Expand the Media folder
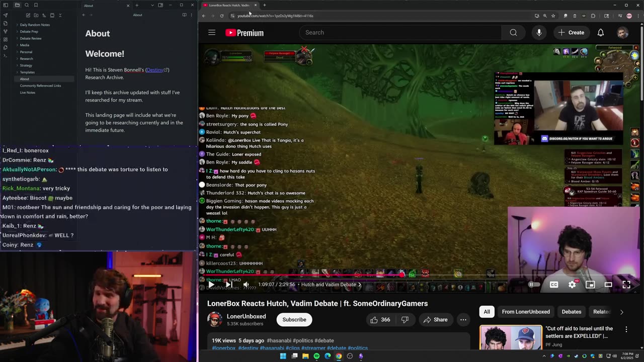644x362 pixels. point(25,45)
